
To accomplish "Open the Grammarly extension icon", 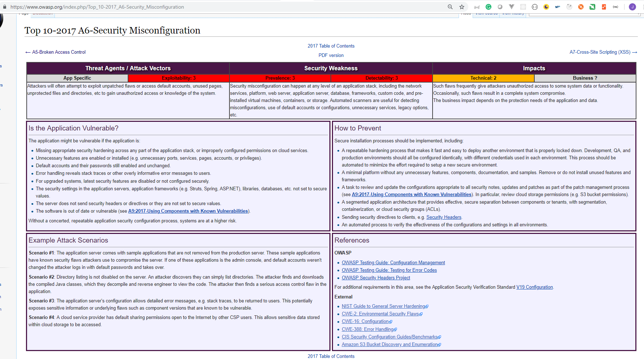I will [x=489, y=7].
